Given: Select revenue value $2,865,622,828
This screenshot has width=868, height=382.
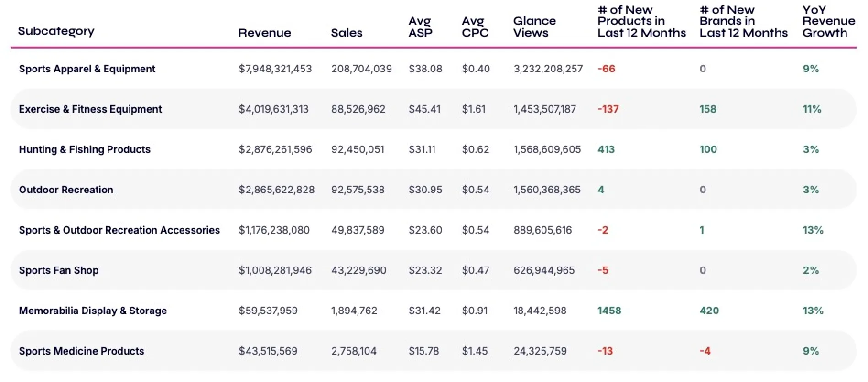Looking at the screenshot, I should (277, 190).
